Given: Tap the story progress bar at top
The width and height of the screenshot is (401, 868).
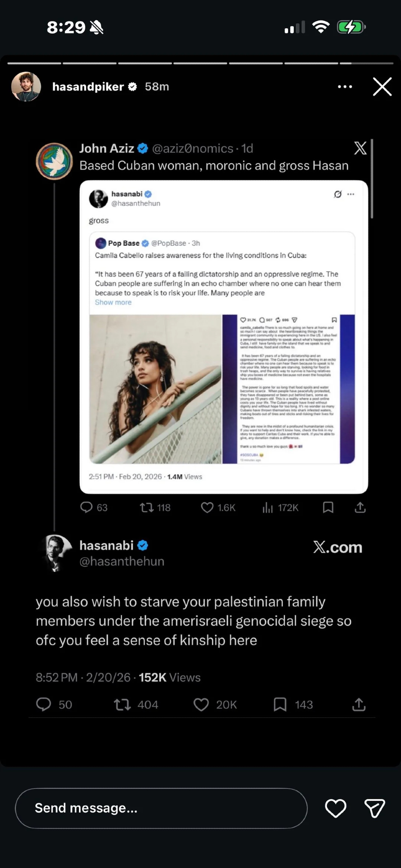Looking at the screenshot, I should pos(200,63).
